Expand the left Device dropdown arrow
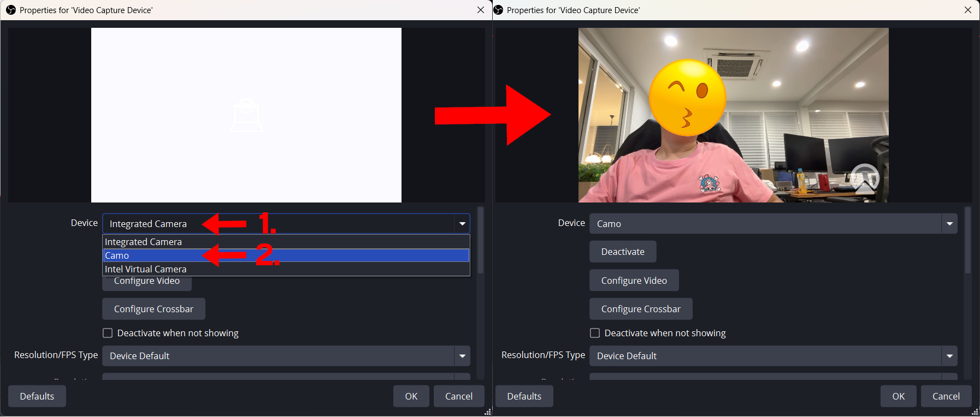Image resolution: width=980 pixels, height=417 pixels. (462, 224)
